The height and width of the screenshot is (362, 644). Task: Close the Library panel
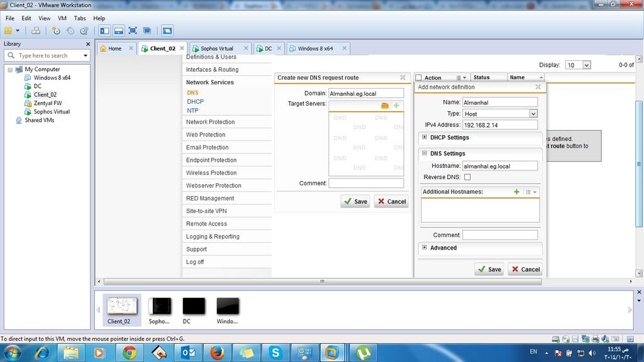click(88, 44)
